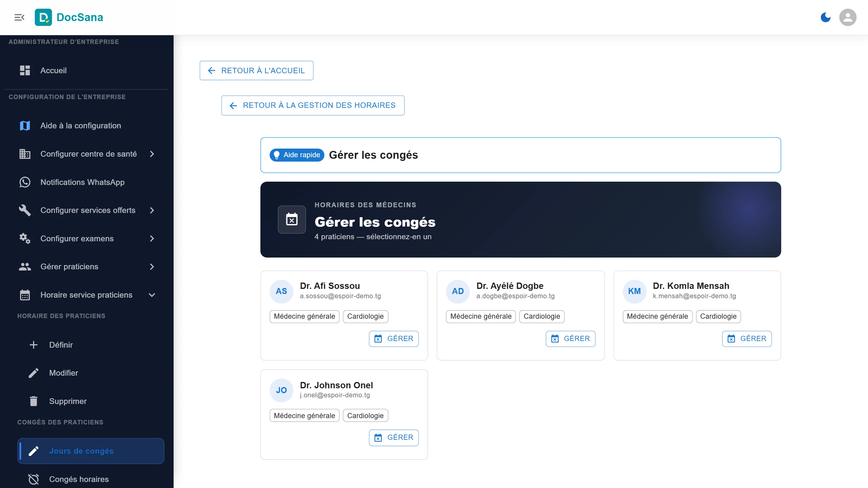This screenshot has height=488, width=868.
Task: Click GÉRER for Dr. Afi Sossou
Action: [x=394, y=339]
